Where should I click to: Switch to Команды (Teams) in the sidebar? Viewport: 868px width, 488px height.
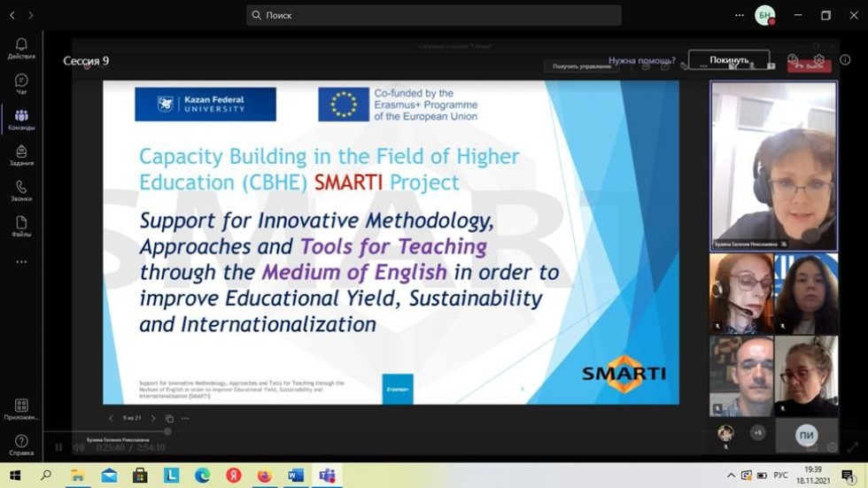(x=21, y=120)
